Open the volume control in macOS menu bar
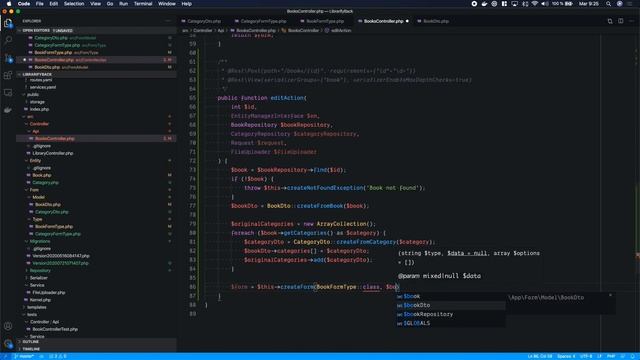 (x=544, y=4)
